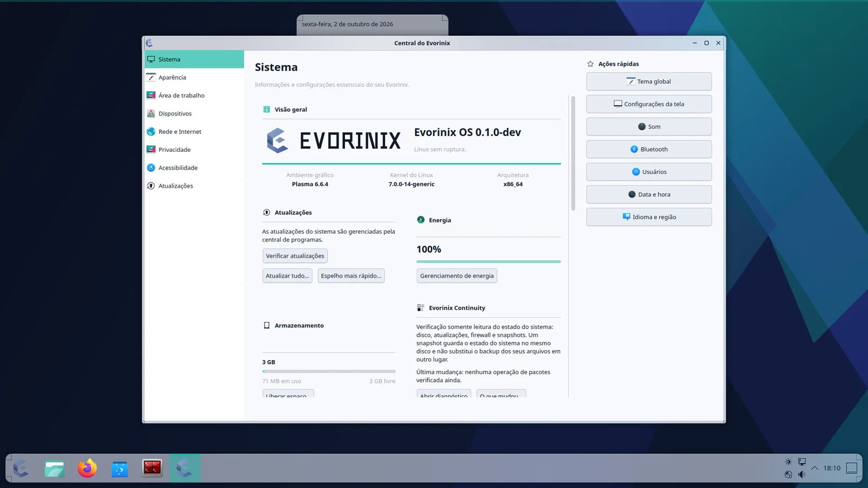Click the Evorinix logo in window title bar

click(149, 43)
